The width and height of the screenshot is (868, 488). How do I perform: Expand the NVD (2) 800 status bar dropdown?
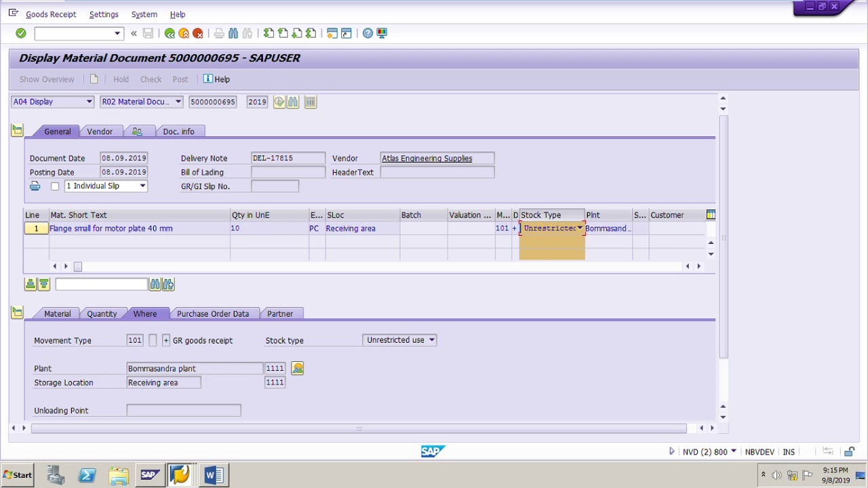click(734, 451)
